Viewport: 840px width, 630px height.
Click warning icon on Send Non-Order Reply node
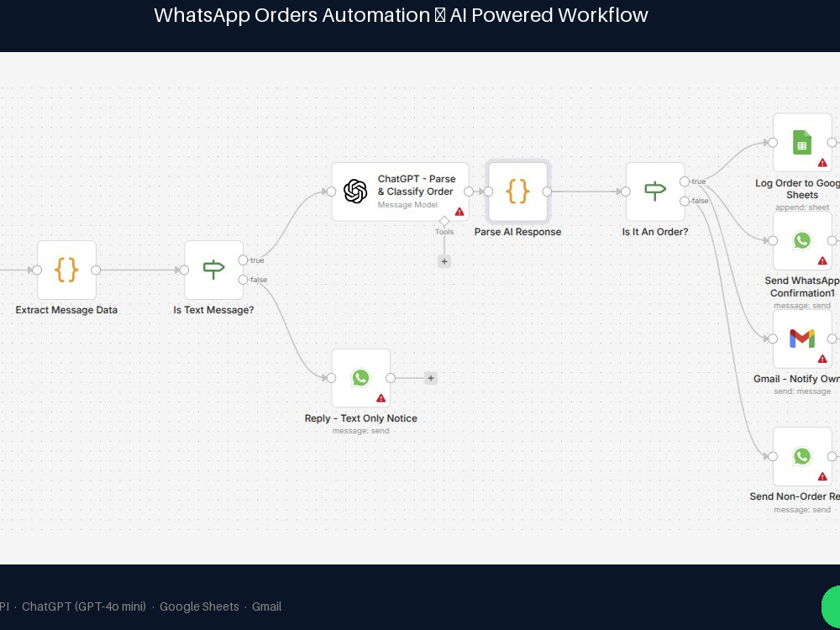click(823, 476)
